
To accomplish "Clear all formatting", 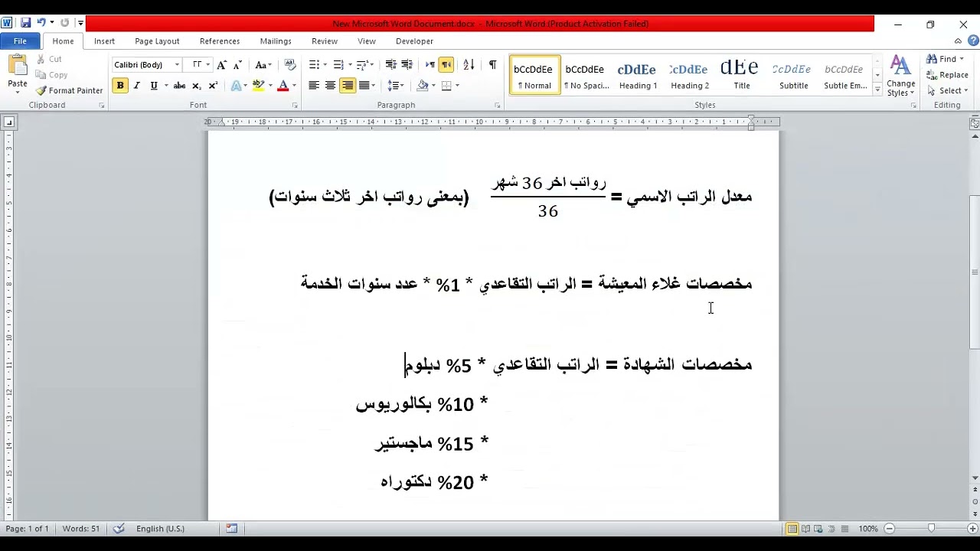I will coord(289,65).
